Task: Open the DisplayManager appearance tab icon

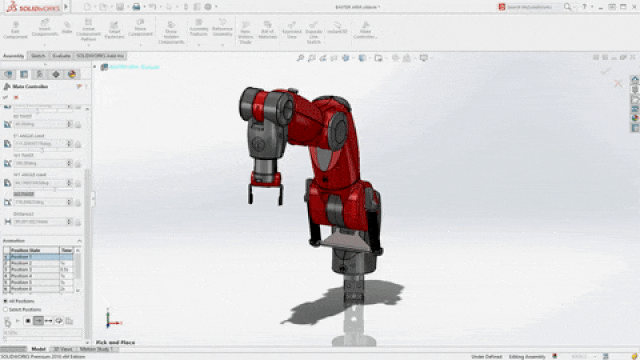Action: [x=72, y=74]
